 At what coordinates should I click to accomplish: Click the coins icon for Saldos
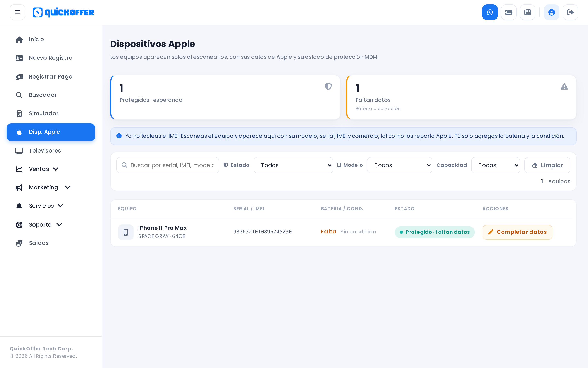[x=19, y=243]
